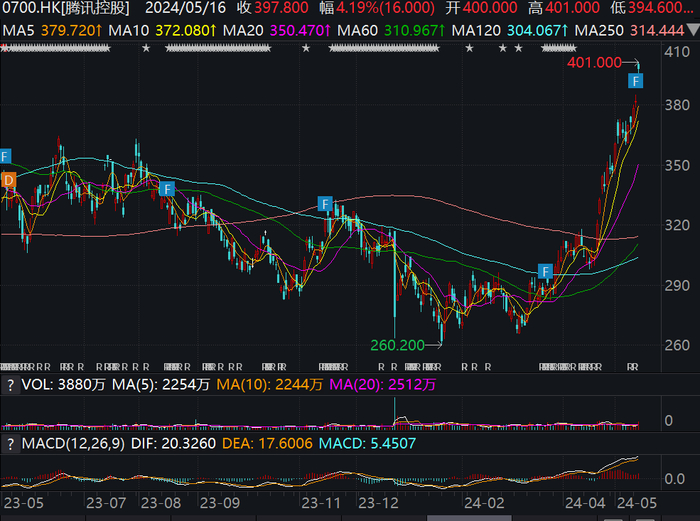
Task: Click the change value 幅 4.19%(16.000)
Action: pyautogui.click(x=377, y=8)
